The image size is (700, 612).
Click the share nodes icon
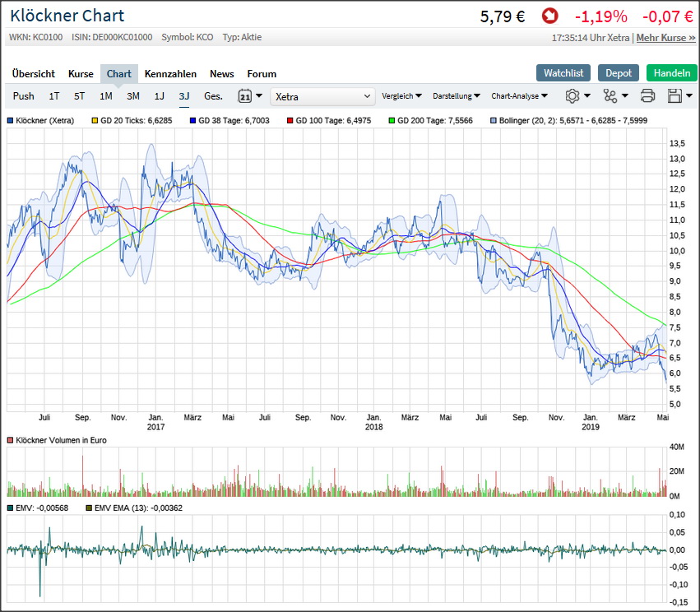[610, 96]
